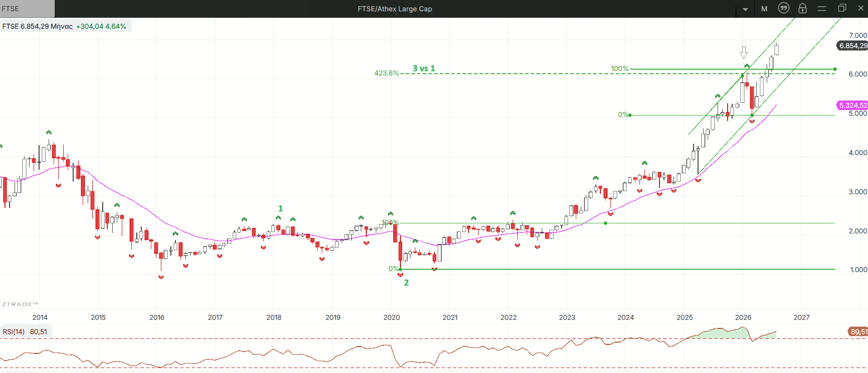The height and width of the screenshot is (373, 868).
Task: Click the 2027 label on the time axis
Action: click(802, 318)
